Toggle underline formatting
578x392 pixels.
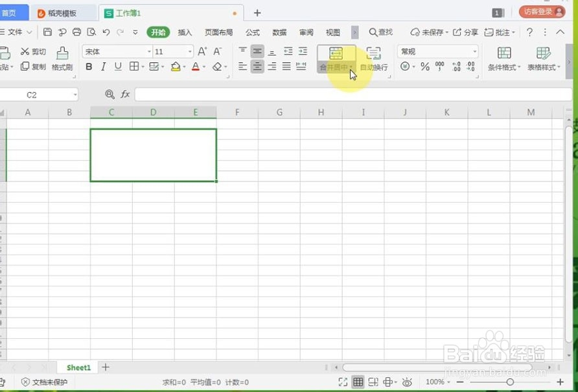pyautogui.click(x=118, y=67)
